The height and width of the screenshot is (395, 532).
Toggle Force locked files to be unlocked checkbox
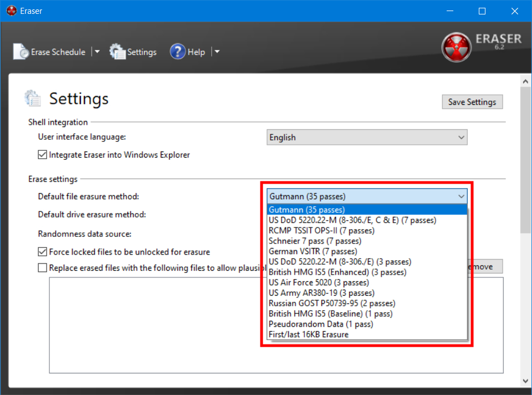(x=43, y=252)
